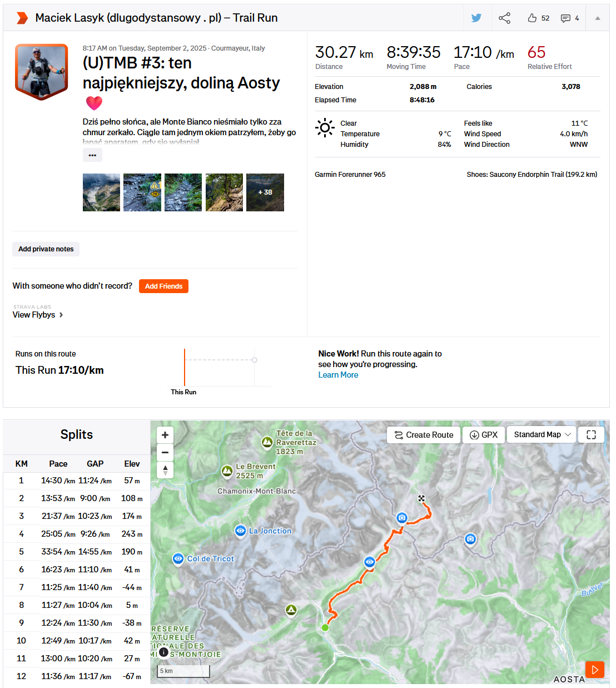
Task: Open Standard Map style dropdown
Action: click(x=542, y=435)
